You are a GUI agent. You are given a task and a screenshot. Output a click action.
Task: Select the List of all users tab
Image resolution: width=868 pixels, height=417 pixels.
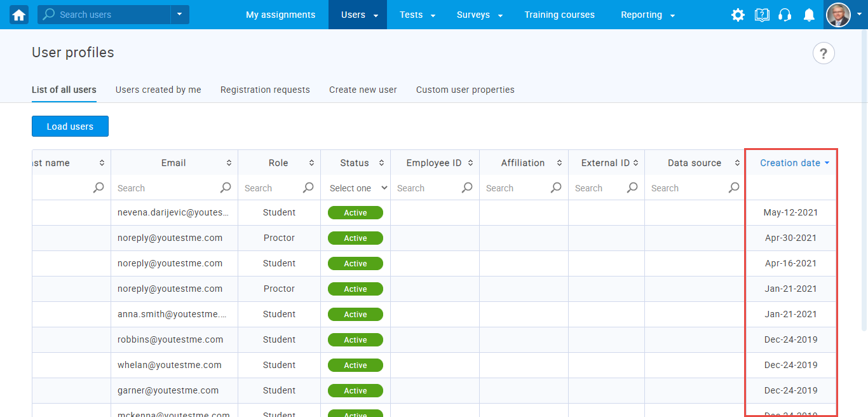[64, 90]
